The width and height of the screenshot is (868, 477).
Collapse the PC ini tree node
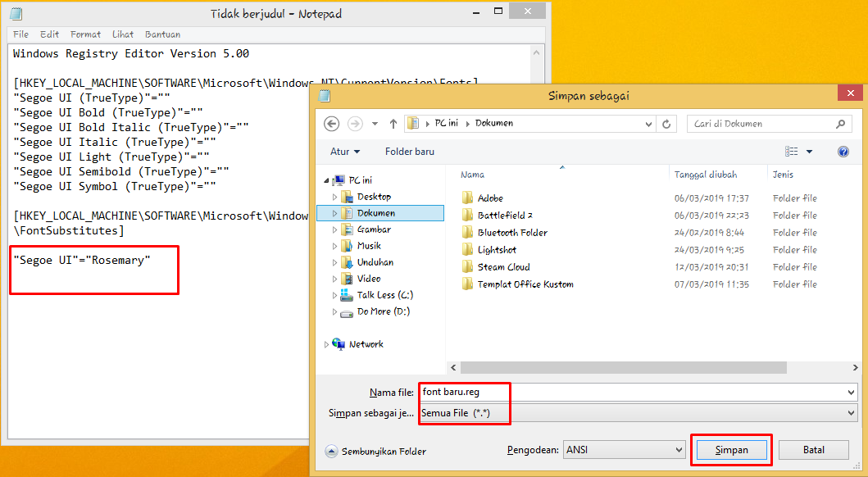click(x=326, y=180)
